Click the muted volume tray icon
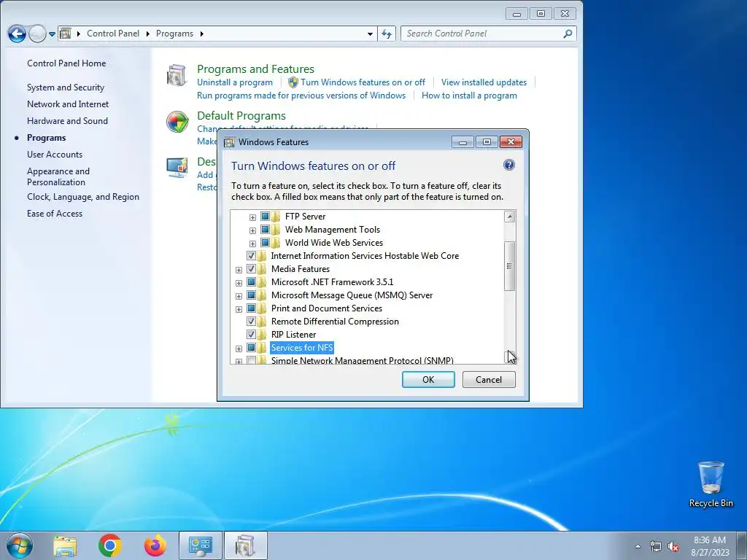 pos(673,546)
